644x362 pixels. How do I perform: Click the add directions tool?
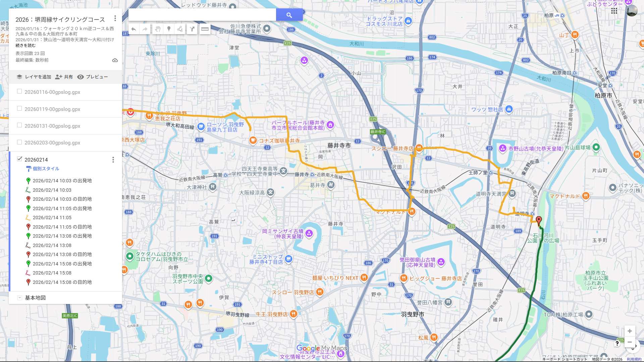tap(192, 29)
